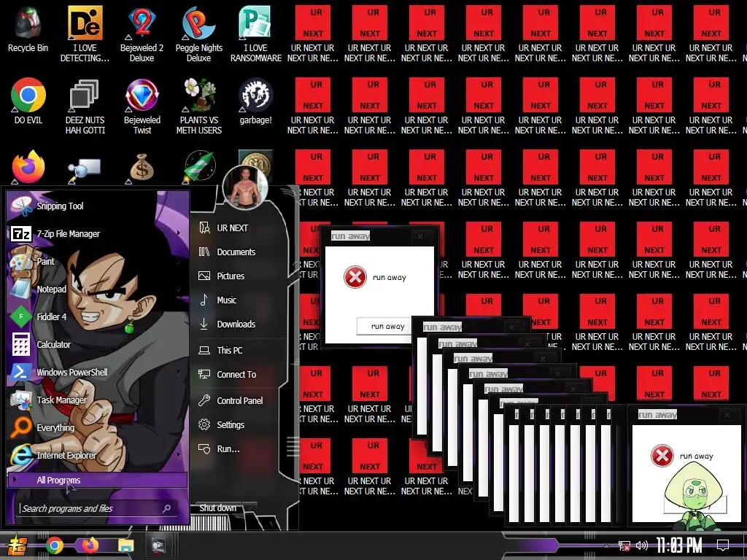Image resolution: width=747 pixels, height=560 pixels.
Task: Open the notification center icon
Action: [723, 545]
